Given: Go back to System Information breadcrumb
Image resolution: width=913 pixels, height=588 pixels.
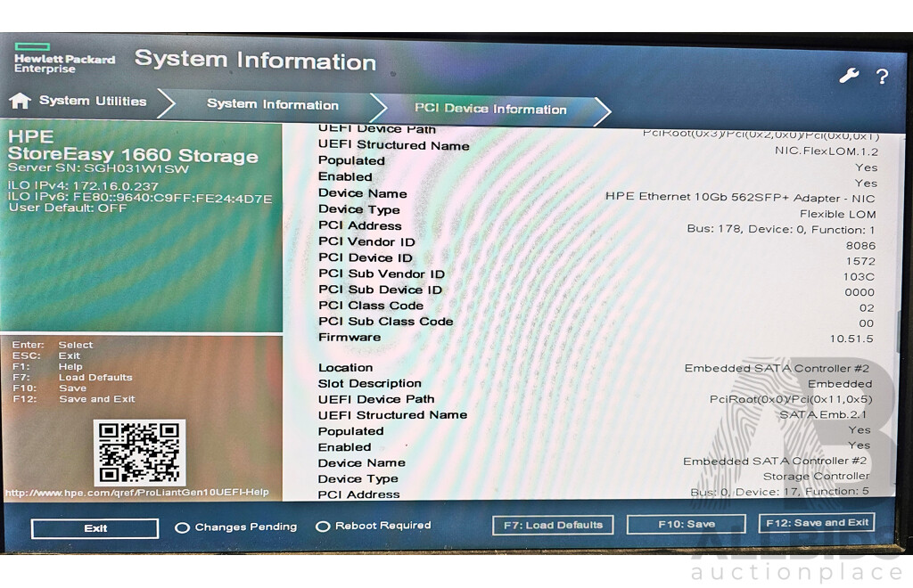Looking at the screenshot, I should point(273,105).
